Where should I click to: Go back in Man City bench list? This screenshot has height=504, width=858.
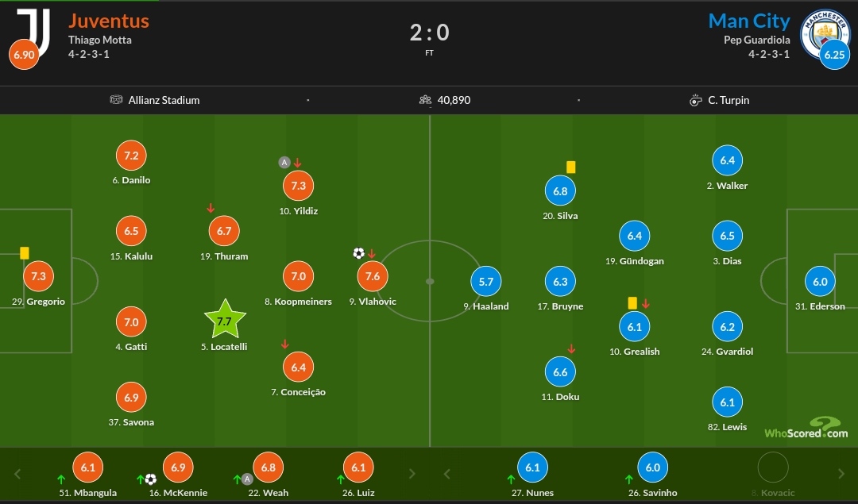447,474
